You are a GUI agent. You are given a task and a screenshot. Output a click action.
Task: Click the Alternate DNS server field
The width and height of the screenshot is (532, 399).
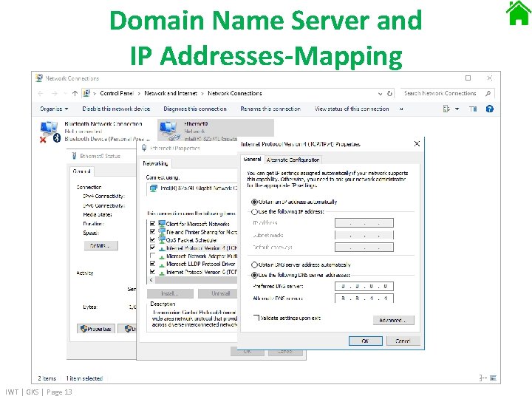364,299
